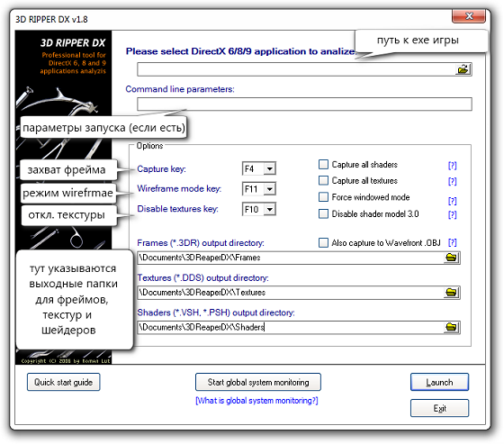Click the Quick start guide button
The width and height of the screenshot is (504, 444).
pyautogui.click(x=64, y=382)
